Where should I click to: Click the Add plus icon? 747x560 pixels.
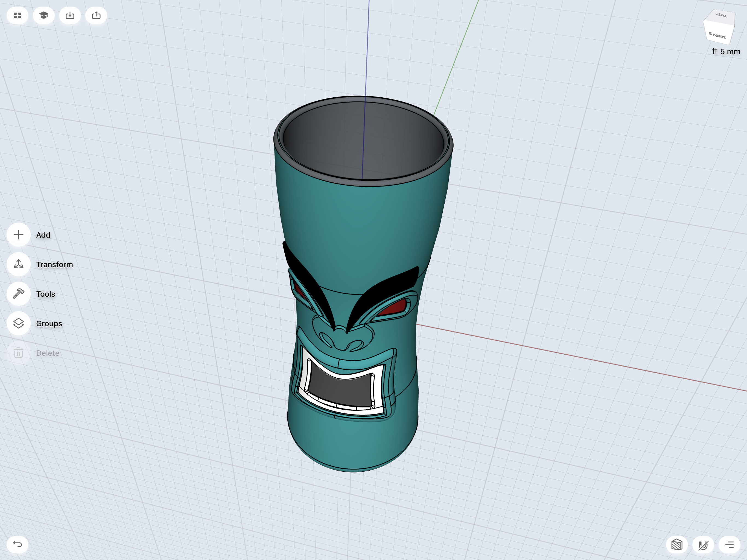pos(19,235)
